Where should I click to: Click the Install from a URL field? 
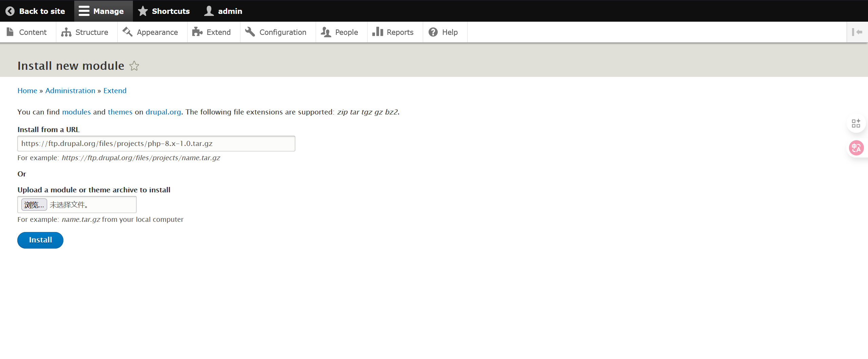[x=156, y=144]
